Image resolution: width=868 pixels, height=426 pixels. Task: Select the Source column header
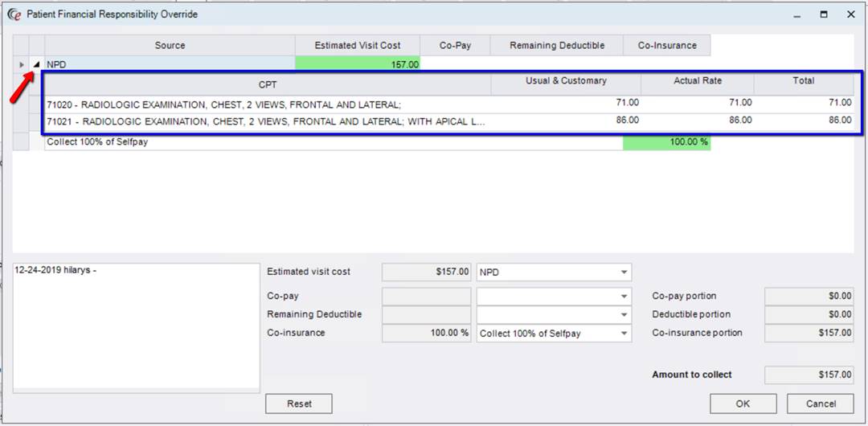tap(170, 46)
